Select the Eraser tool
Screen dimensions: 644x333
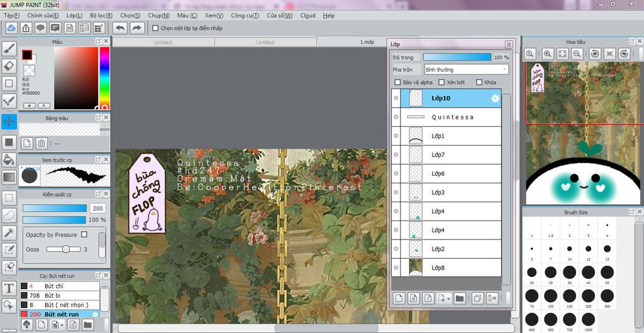tap(9, 65)
